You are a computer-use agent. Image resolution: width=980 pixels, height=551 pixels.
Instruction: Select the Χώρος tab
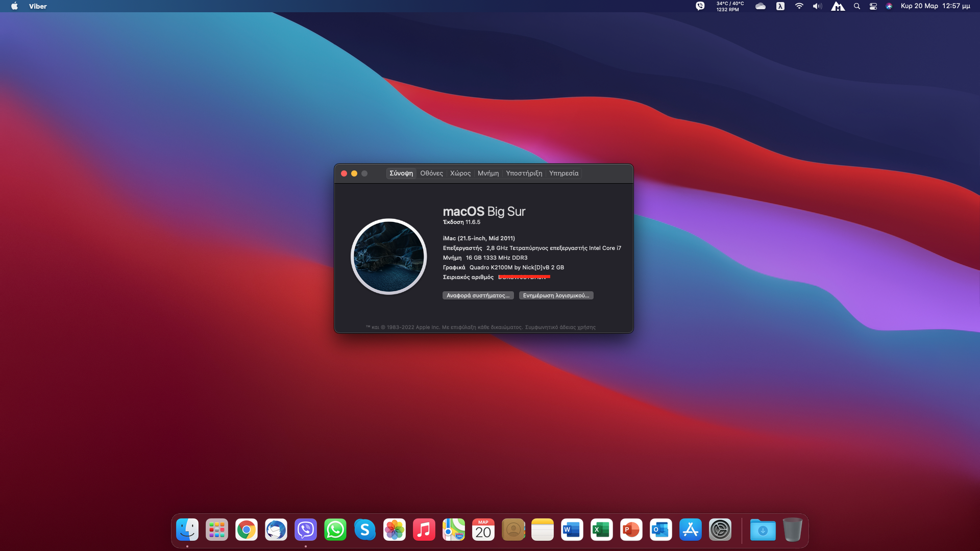point(460,173)
